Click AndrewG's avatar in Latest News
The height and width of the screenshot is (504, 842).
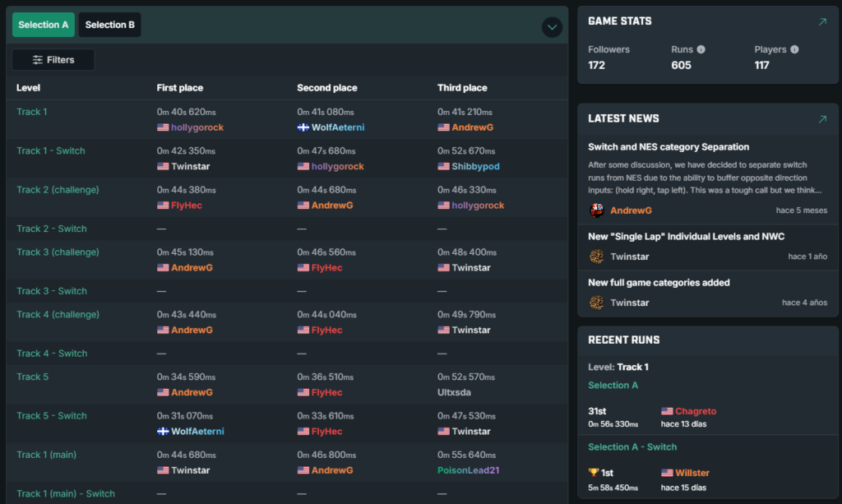click(597, 210)
